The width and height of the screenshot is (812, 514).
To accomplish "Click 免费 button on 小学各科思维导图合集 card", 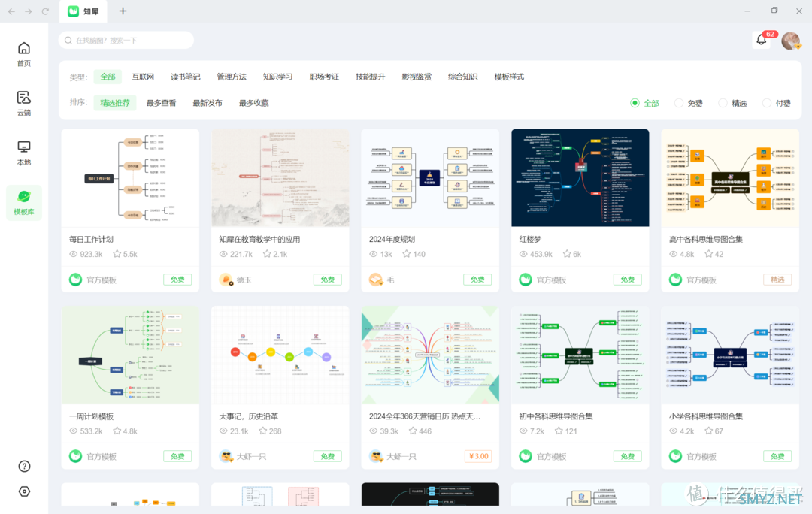I will point(777,457).
